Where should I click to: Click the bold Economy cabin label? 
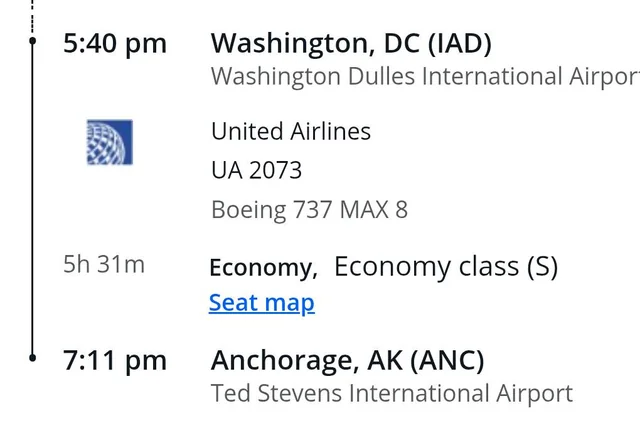click(x=262, y=268)
